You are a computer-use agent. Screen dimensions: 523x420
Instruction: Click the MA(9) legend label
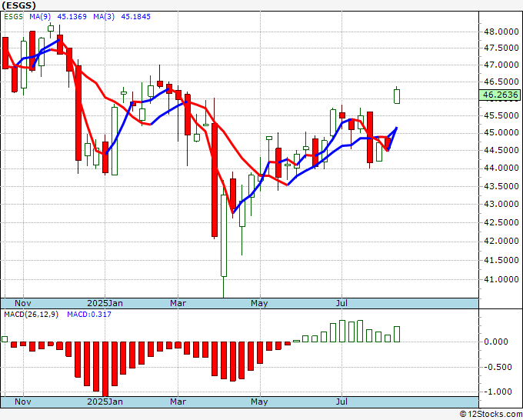(40, 17)
